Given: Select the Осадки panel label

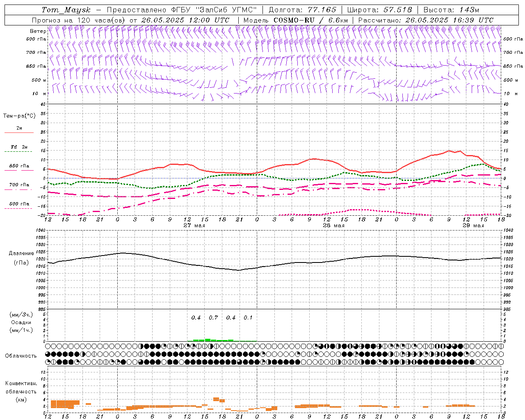Looking at the screenshot, I should coord(21,322).
